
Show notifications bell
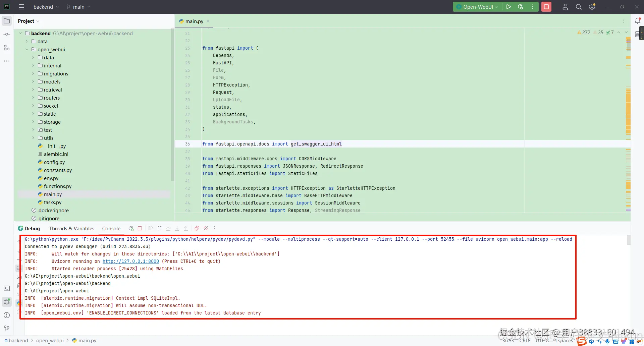(638, 21)
